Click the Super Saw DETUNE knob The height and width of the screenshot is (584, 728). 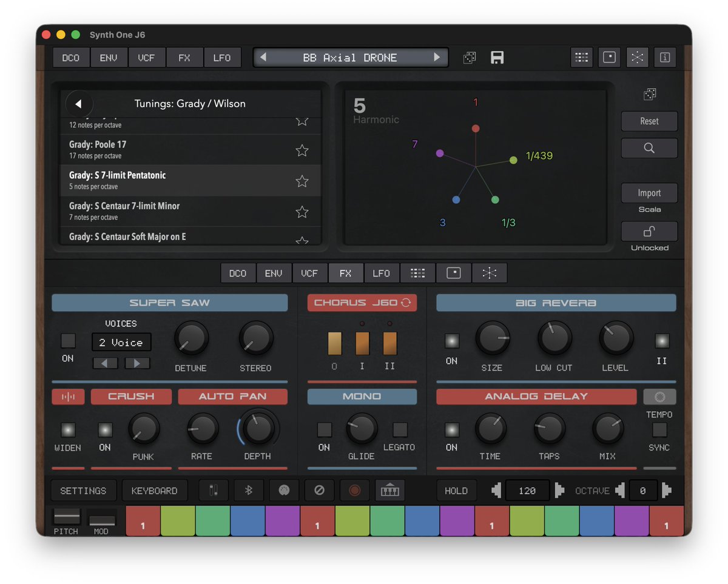click(191, 338)
